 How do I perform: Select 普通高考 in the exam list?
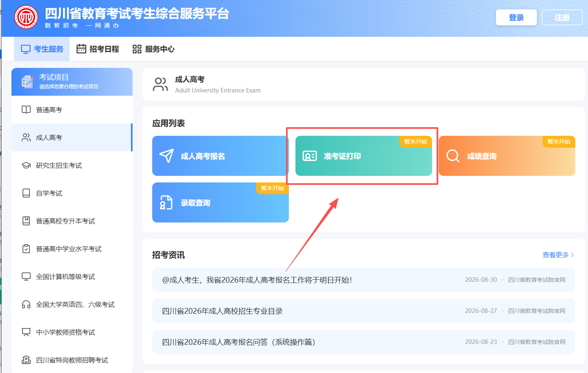pyautogui.click(x=72, y=110)
